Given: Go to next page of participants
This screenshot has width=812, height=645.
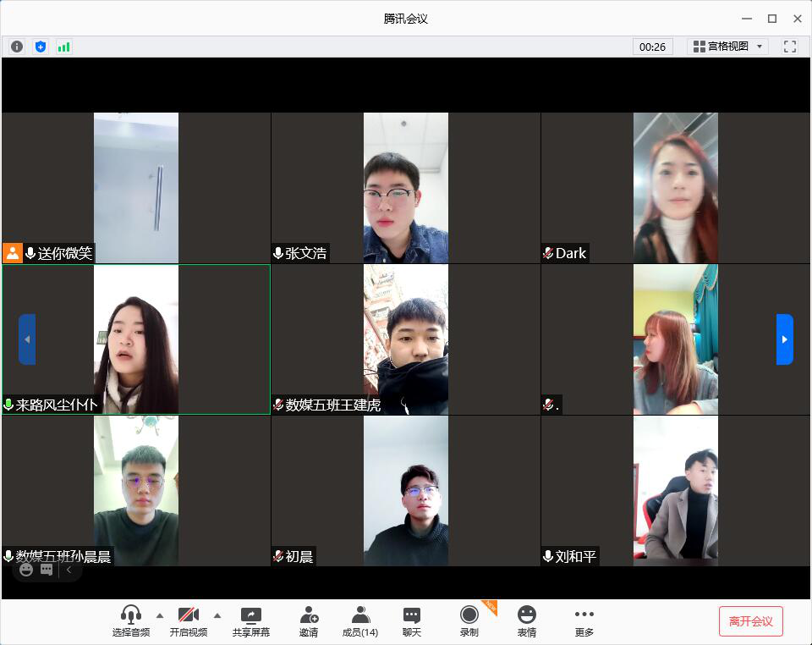Looking at the screenshot, I should pos(784,339).
